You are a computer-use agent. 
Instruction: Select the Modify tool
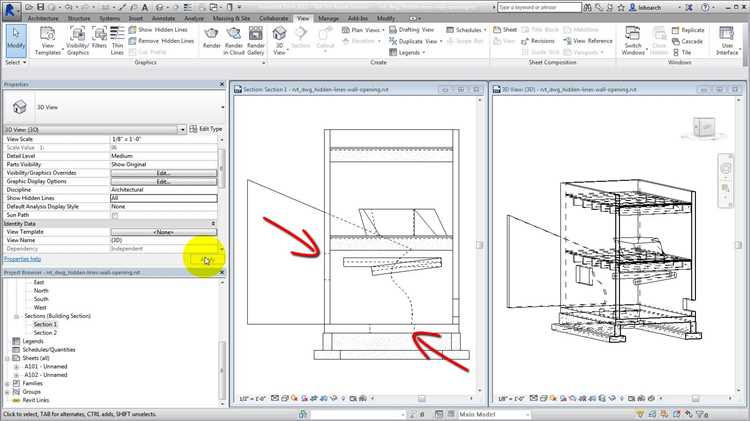pos(16,40)
